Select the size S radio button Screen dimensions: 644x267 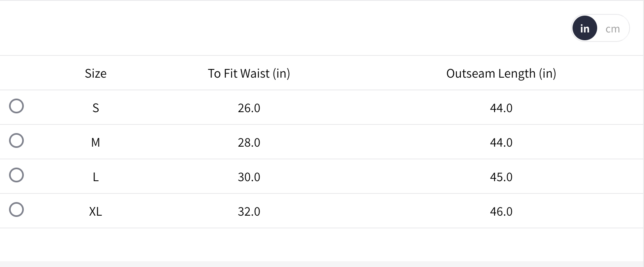[x=16, y=106]
